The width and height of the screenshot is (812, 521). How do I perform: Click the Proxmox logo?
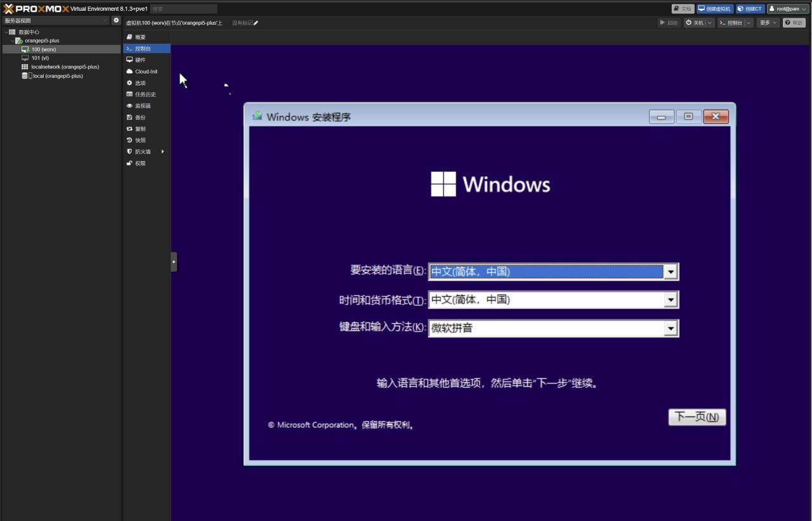click(36, 9)
